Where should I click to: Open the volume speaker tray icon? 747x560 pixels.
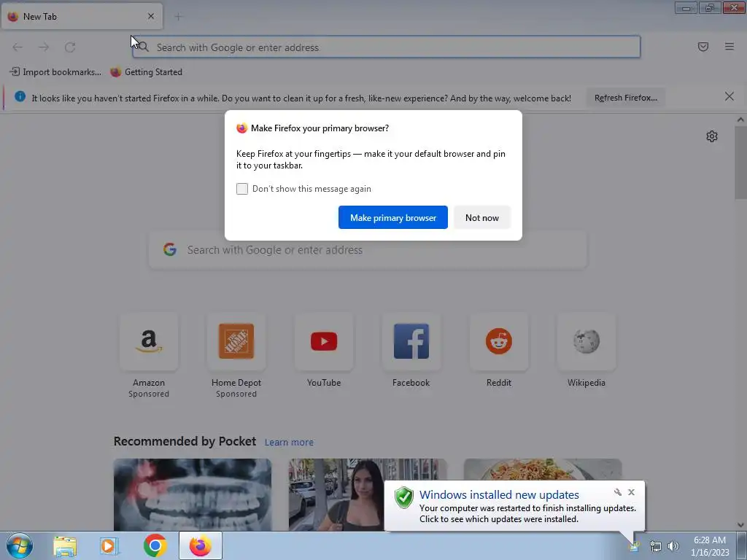tap(673, 547)
